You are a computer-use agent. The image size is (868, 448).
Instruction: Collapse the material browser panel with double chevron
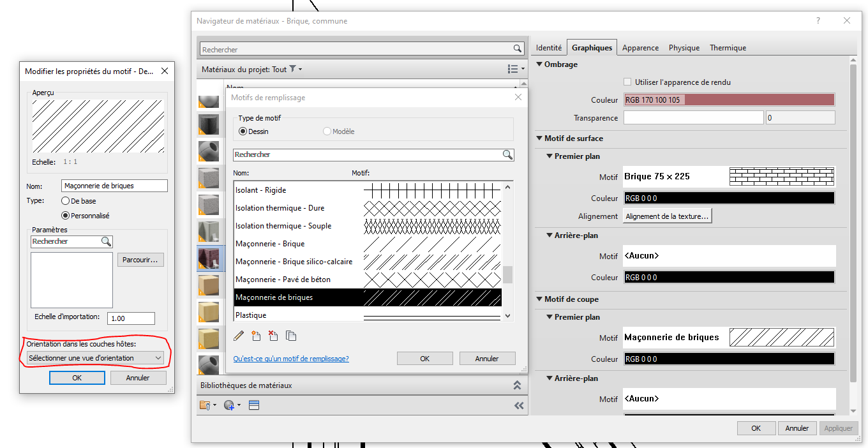[x=518, y=405]
